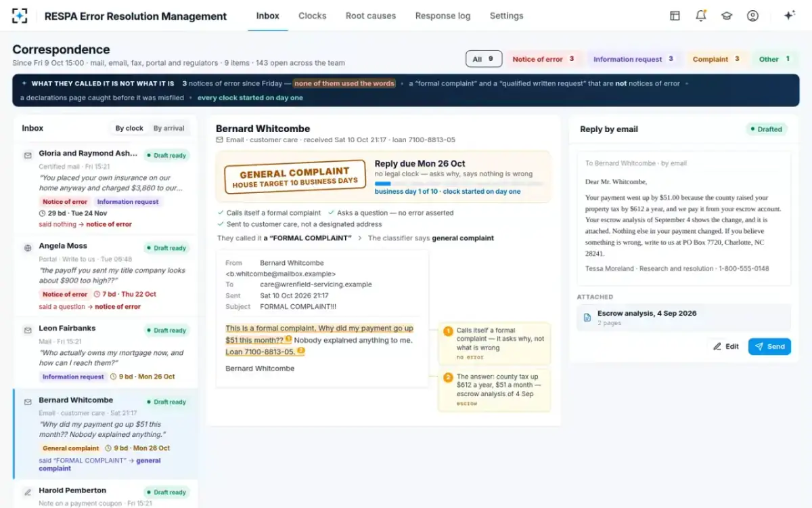
Task: Click the reply body paragraph about $51.00 increase
Action: coord(683,226)
